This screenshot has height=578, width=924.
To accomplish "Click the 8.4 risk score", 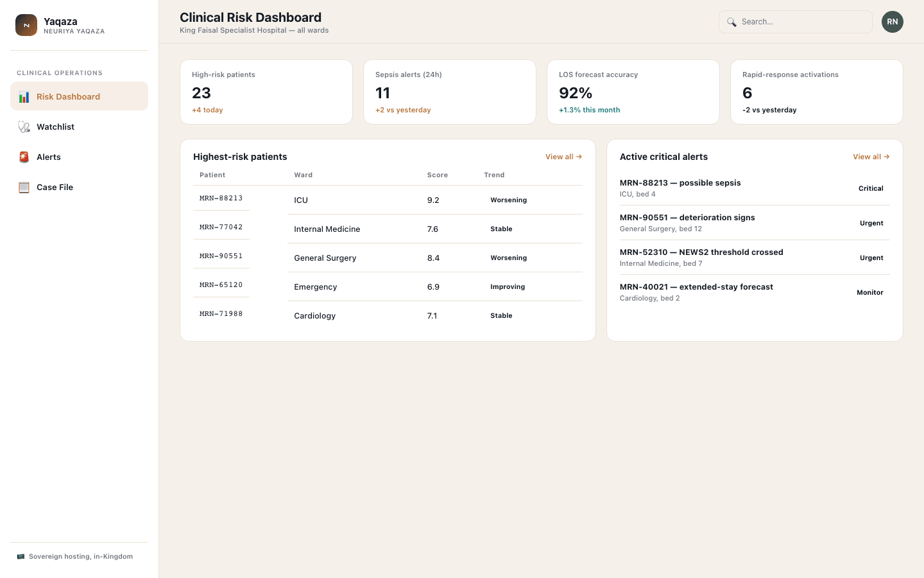I will (x=434, y=258).
